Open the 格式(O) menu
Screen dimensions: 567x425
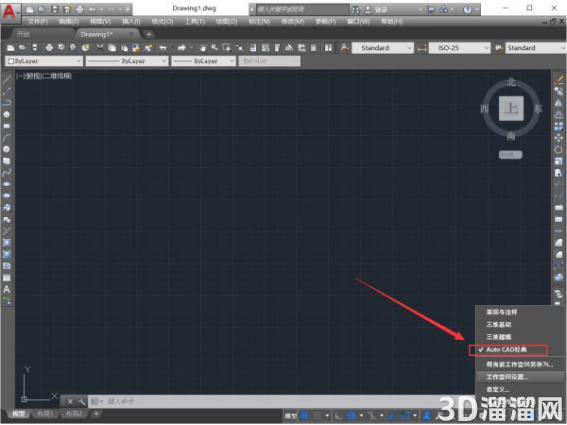(x=162, y=22)
